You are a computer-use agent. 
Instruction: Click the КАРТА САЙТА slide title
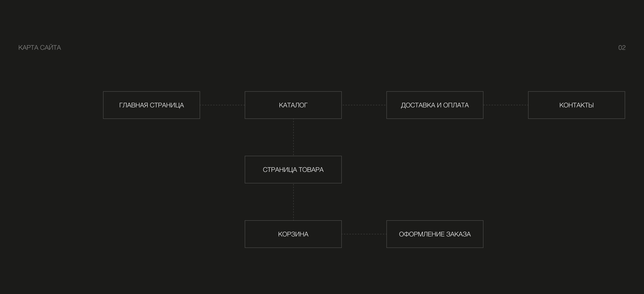click(40, 48)
